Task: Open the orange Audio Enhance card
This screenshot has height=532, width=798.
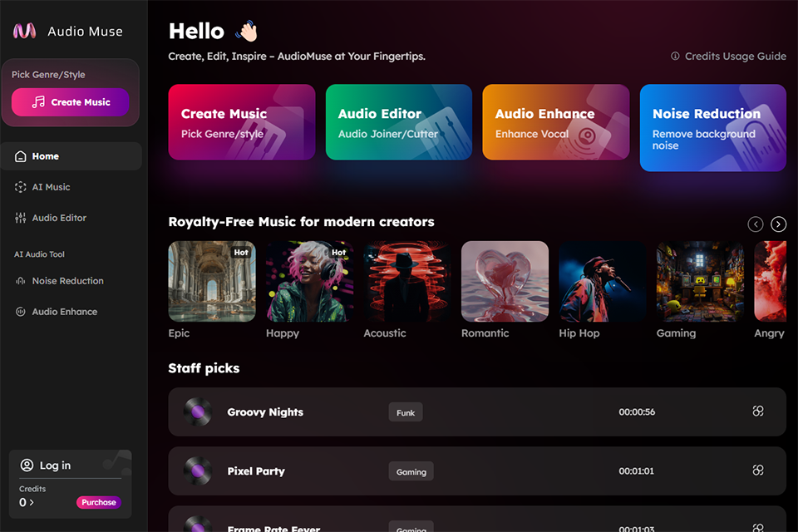Action: (x=556, y=122)
